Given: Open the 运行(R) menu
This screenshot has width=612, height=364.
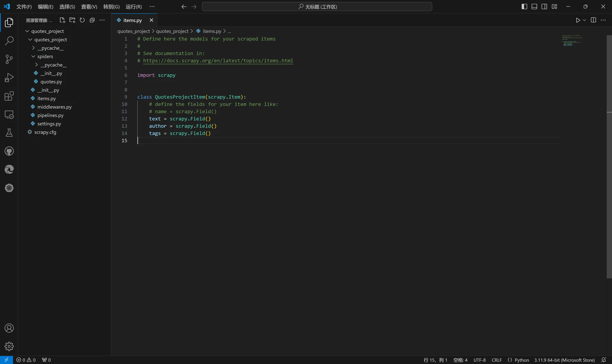Looking at the screenshot, I should point(134,7).
